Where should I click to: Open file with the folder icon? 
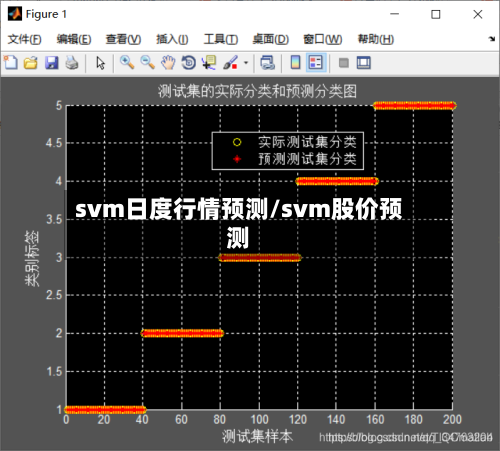pos(31,63)
